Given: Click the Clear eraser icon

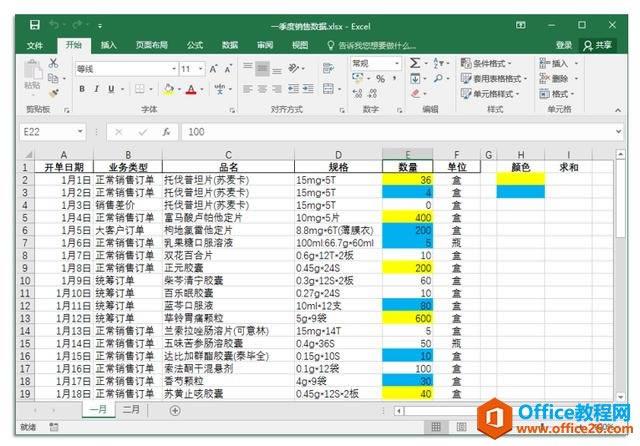Looking at the screenshot, I should pyautogui.click(x=416, y=93).
